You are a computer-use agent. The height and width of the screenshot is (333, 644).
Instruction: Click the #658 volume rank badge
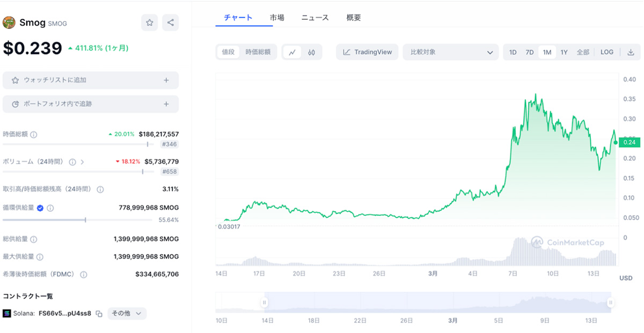pos(170,172)
